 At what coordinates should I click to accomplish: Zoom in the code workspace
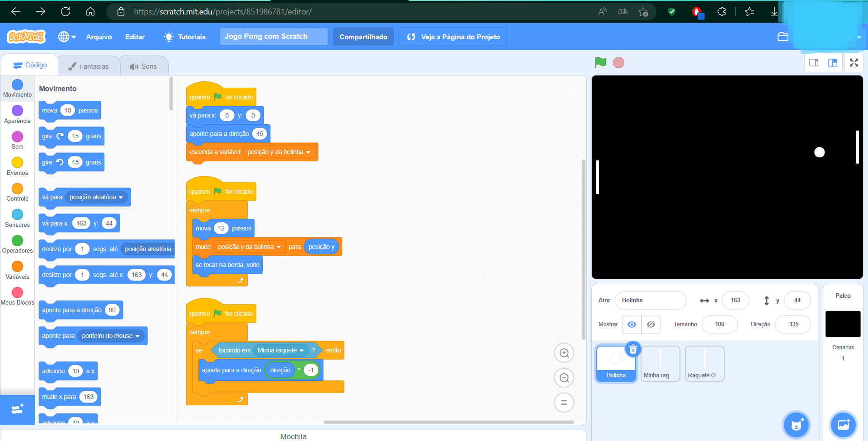click(x=564, y=353)
